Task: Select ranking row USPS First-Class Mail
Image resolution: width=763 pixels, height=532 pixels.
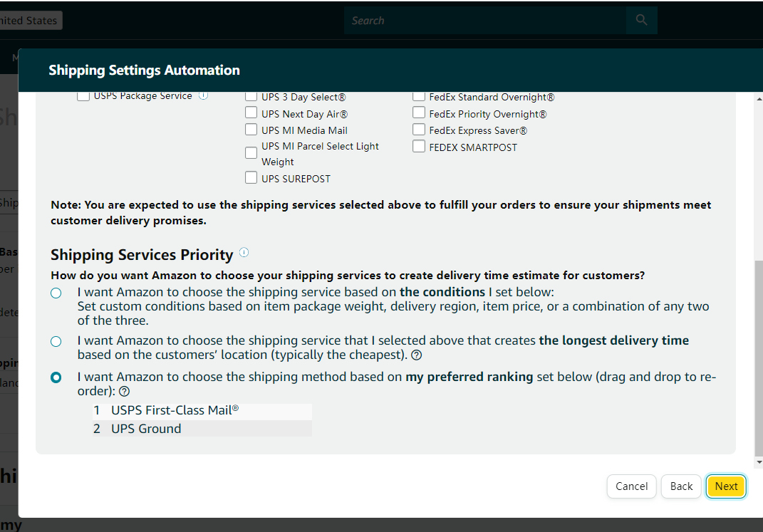Action: tap(202, 411)
